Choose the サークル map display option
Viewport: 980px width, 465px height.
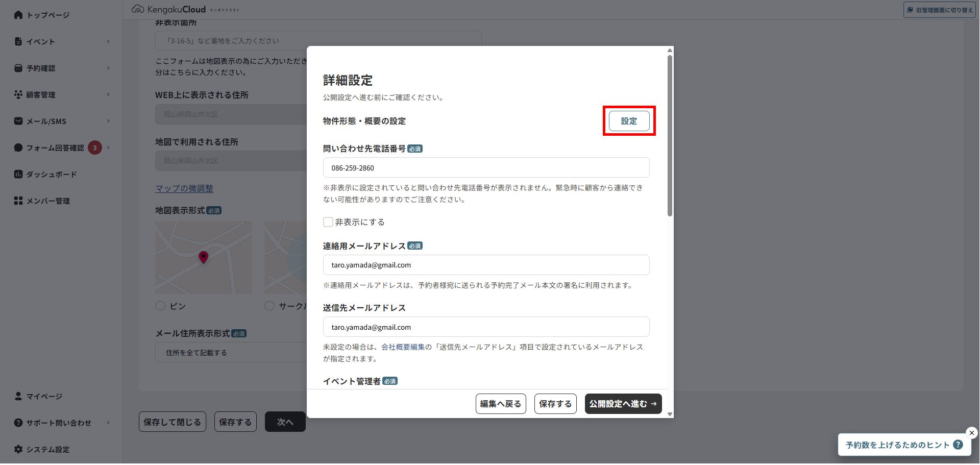(x=269, y=306)
